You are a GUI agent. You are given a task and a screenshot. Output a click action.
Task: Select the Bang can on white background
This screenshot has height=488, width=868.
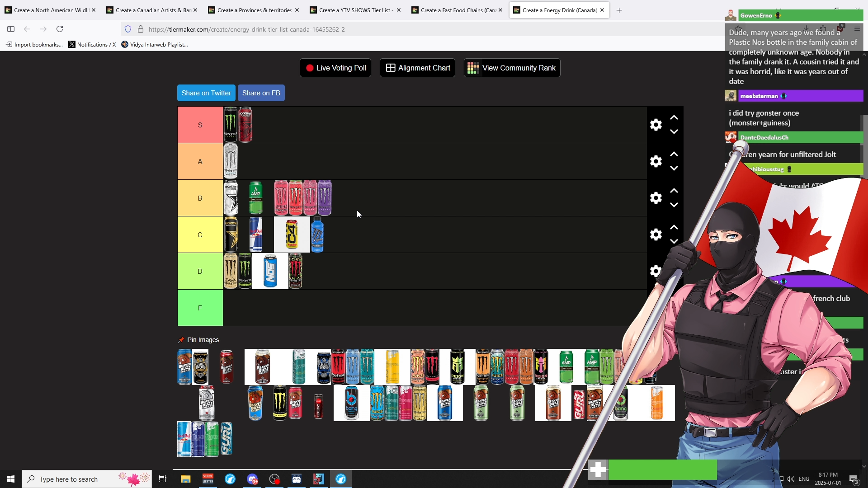pos(352,403)
